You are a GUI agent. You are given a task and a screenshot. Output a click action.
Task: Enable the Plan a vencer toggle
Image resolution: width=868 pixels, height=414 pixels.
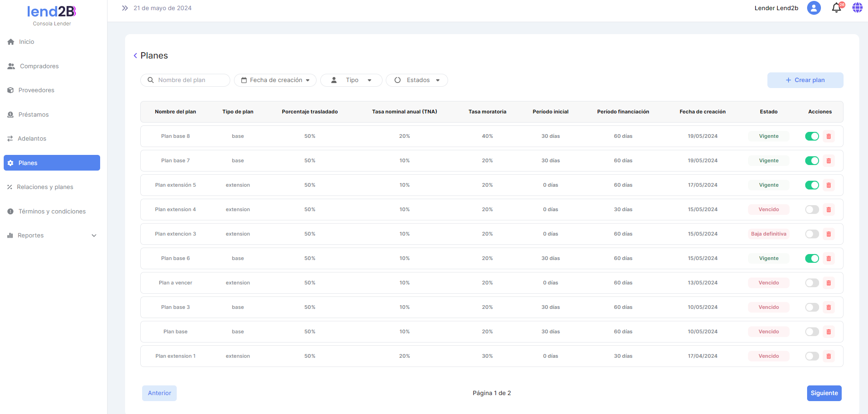(812, 283)
